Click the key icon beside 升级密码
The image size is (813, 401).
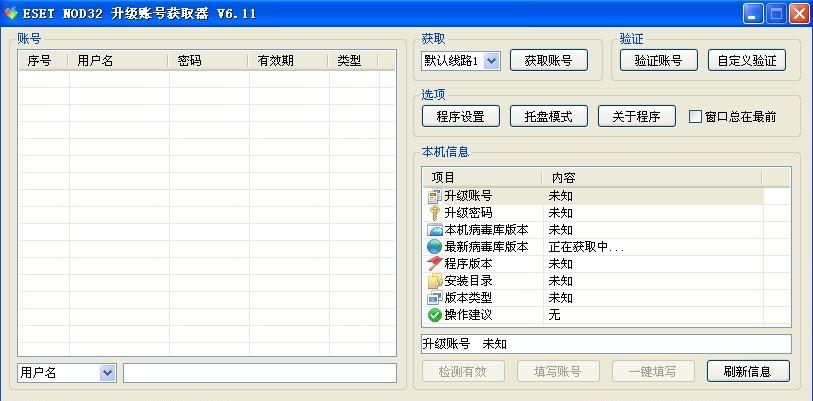(x=434, y=213)
